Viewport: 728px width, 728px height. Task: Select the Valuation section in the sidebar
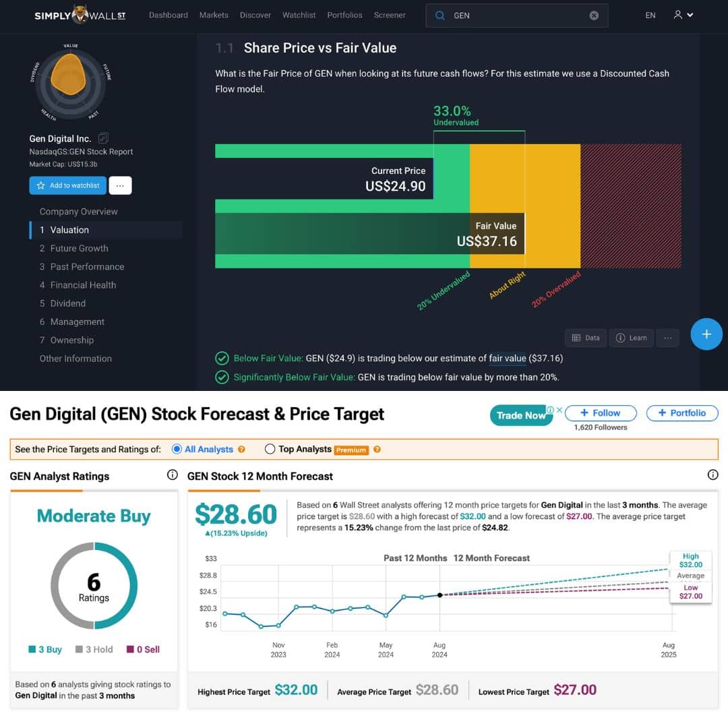106,230
